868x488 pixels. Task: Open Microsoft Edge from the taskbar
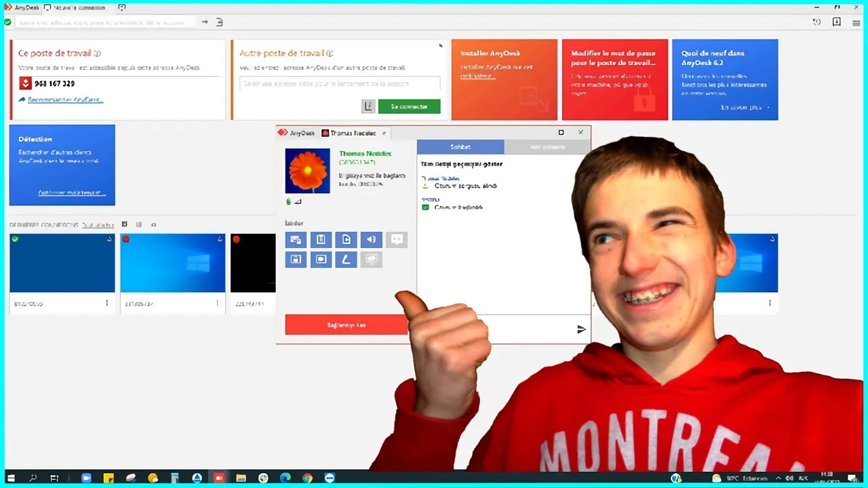pos(285,478)
